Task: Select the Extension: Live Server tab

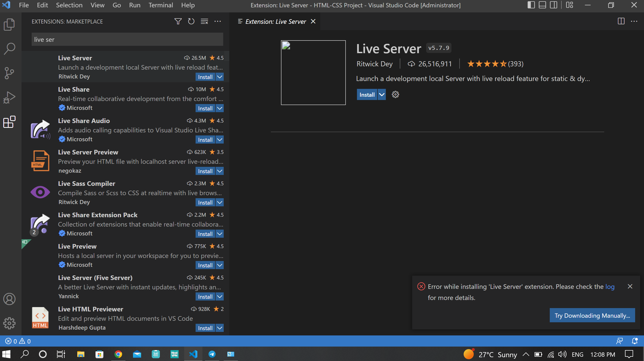Action: click(x=275, y=22)
